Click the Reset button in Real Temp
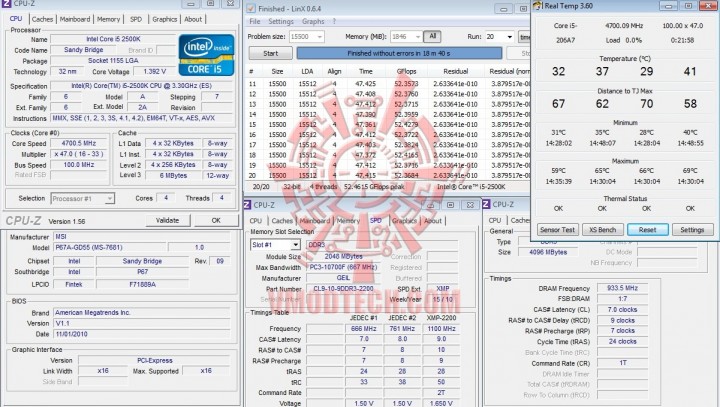Image resolution: width=720 pixels, height=407 pixels. pos(647,230)
